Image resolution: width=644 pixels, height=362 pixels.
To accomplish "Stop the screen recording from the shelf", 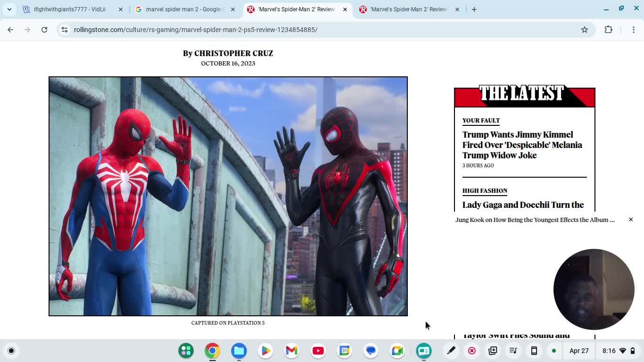I will 471,351.
